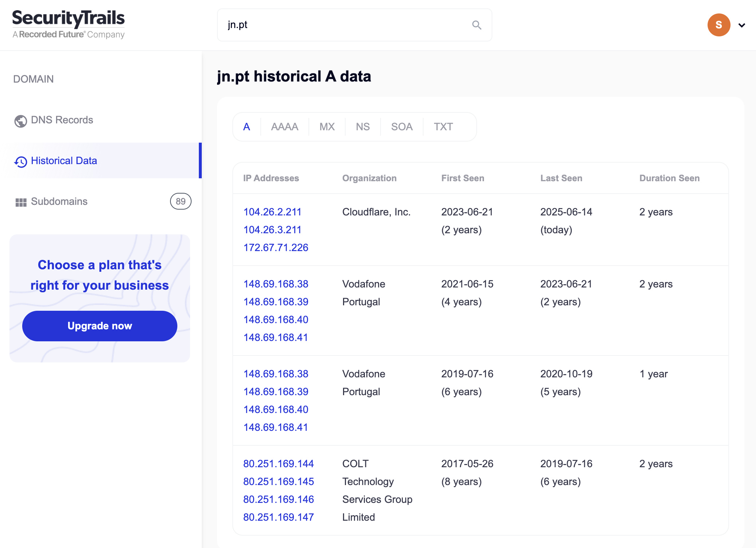756x548 pixels.
Task: Switch to the AAAA record tab
Action: click(x=284, y=127)
